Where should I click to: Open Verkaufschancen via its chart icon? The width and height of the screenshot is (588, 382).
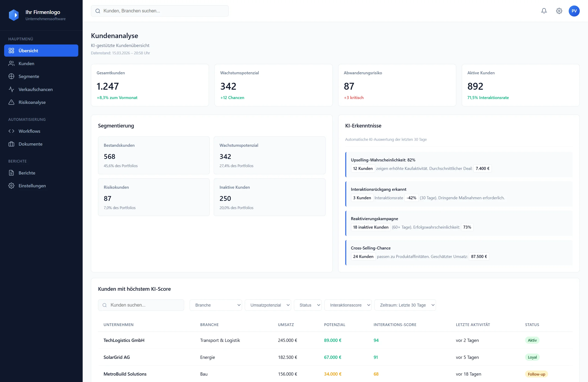12,89
